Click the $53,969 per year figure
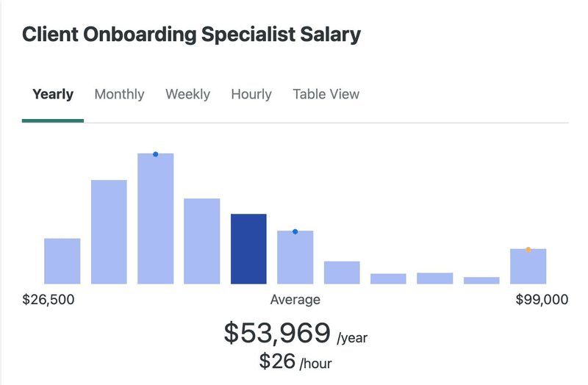588x385 pixels. tap(277, 334)
